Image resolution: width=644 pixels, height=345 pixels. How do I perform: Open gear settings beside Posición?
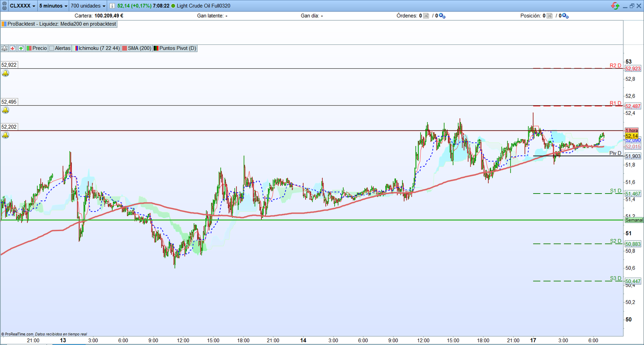coord(565,16)
